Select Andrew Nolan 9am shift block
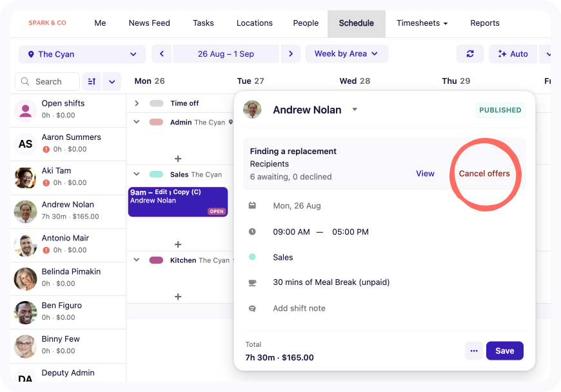 pyautogui.click(x=178, y=202)
